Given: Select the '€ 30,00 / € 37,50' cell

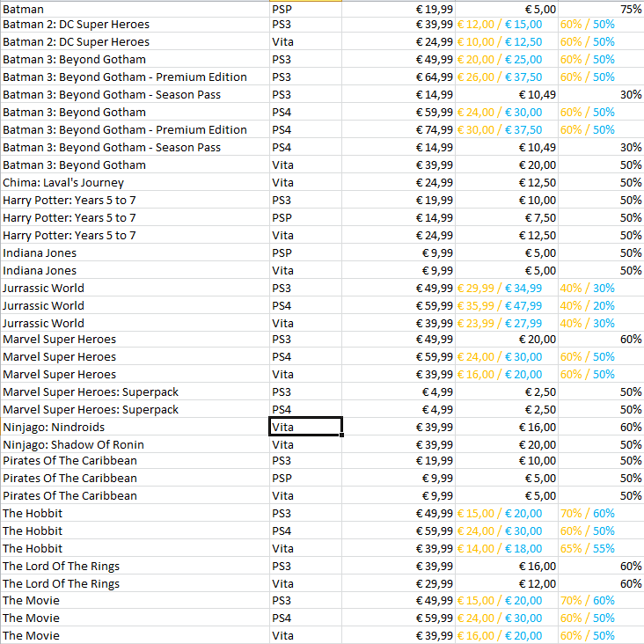Looking at the screenshot, I should (507, 130).
